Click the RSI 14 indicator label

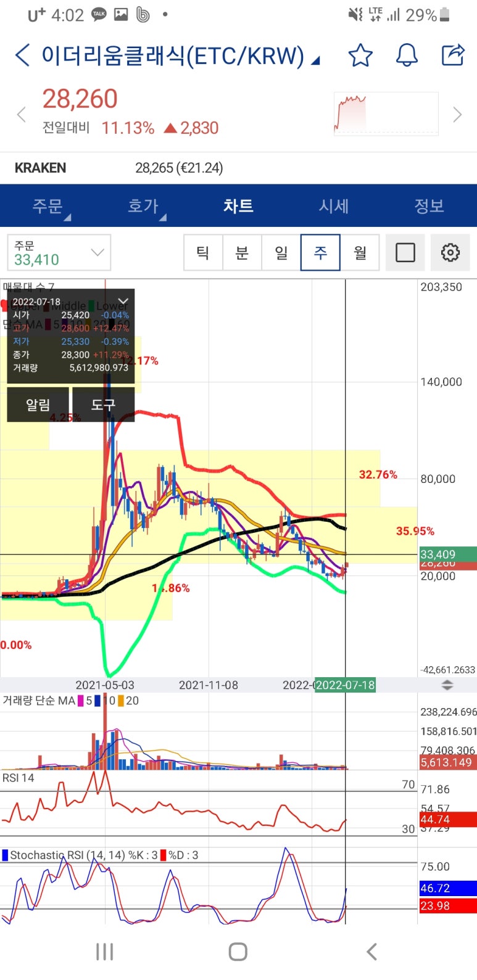click(x=19, y=778)
